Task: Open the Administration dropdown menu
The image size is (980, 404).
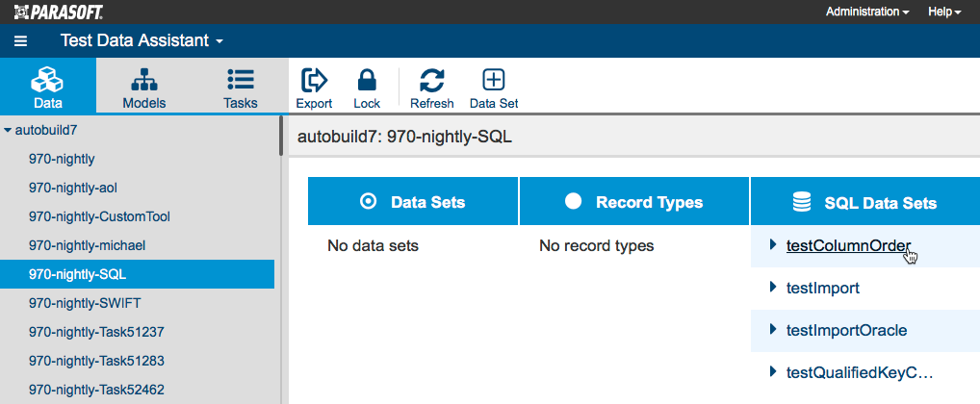Action: coord(866,12)
